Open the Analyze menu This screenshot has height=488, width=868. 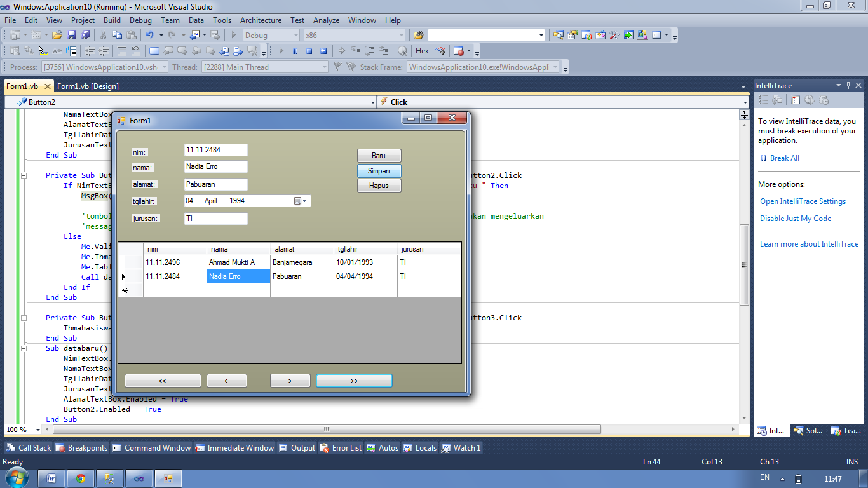point(326,20)
